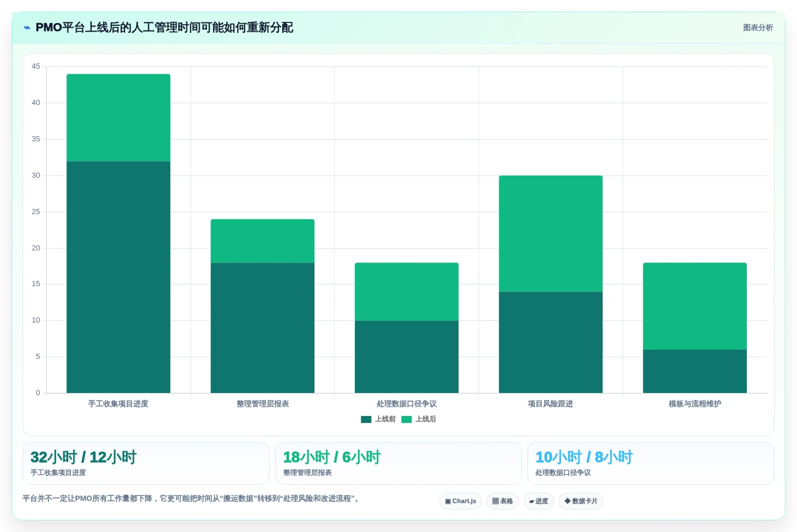Toggle the 上线后 legend color swatch

[x=406, y=419]
